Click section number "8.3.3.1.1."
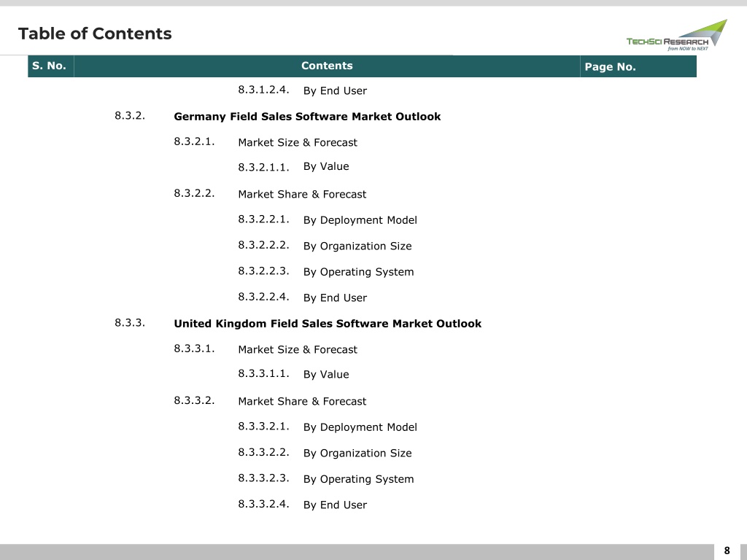The width and height of the screenshot is (747, 560). [x=263, y=373]
